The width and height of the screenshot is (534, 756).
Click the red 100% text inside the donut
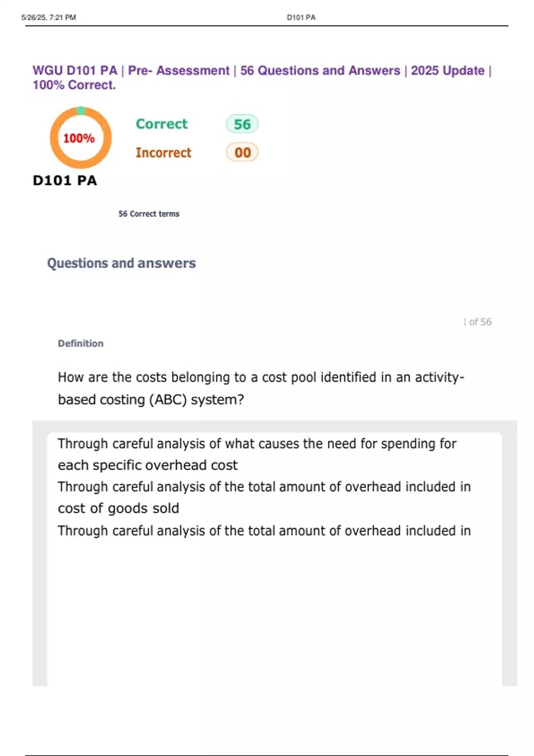pos(79,138)
